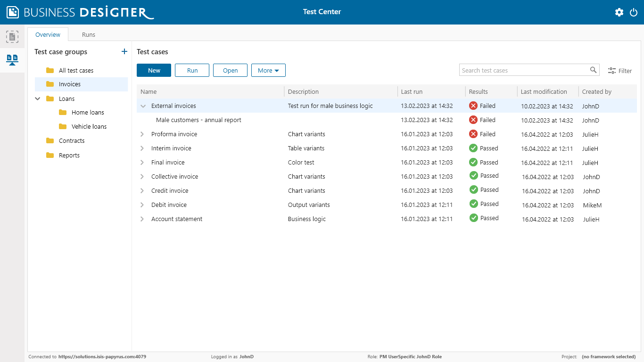Collapse the External invoices row
The width and height of the screenshot is (644, 362).
tap(143, 106)
